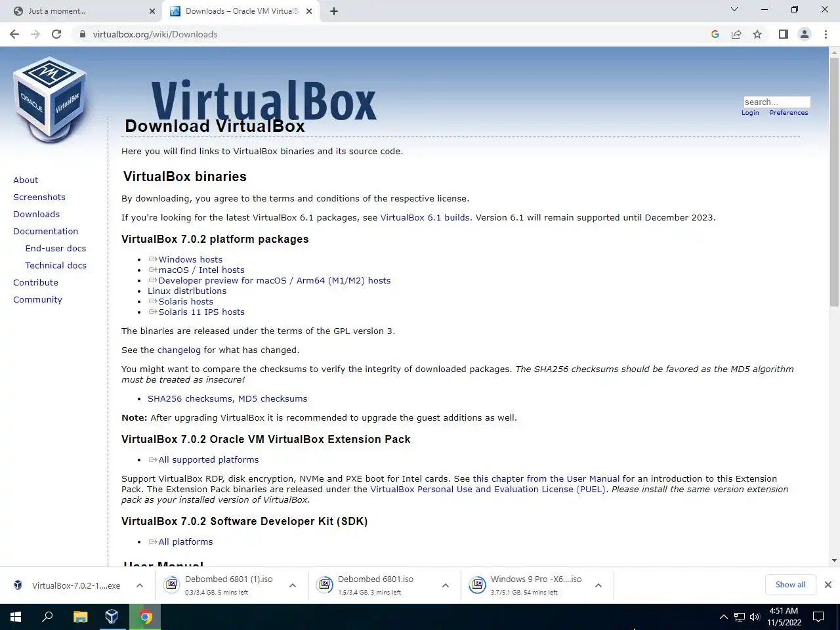
Task: Go to Downloads in sidebar
Action: pyautogui.click(x=36, y=214)
